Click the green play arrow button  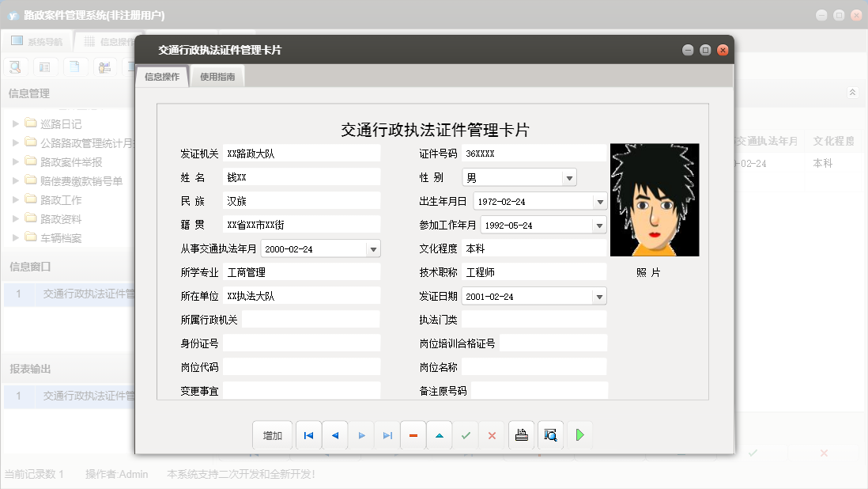click(579, 435)
